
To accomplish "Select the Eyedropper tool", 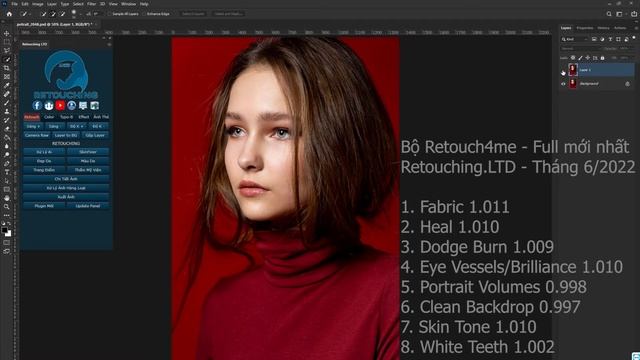I will (x=7, y=85).
